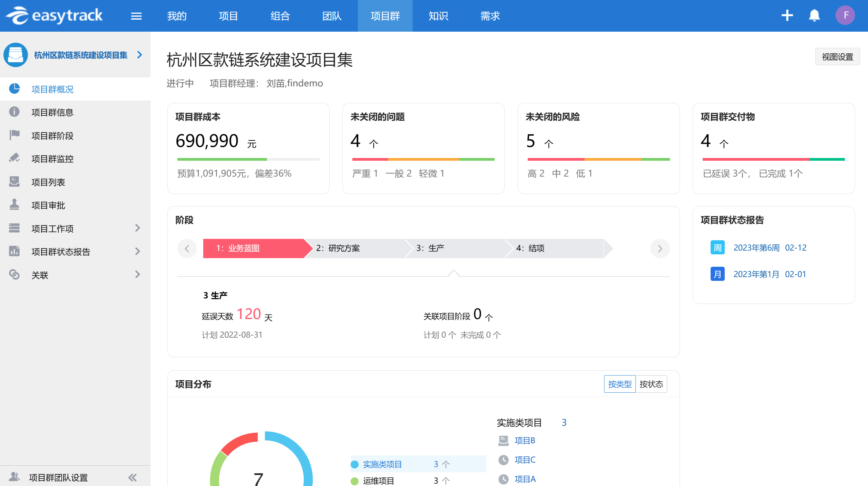Open monthly report 2023年第1月 02-01

tap(770, 274)
